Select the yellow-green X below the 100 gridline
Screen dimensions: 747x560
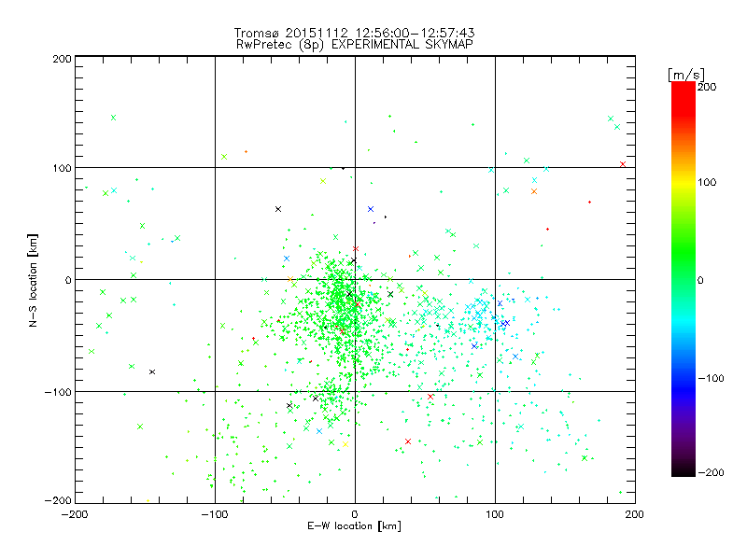(323, 181)
